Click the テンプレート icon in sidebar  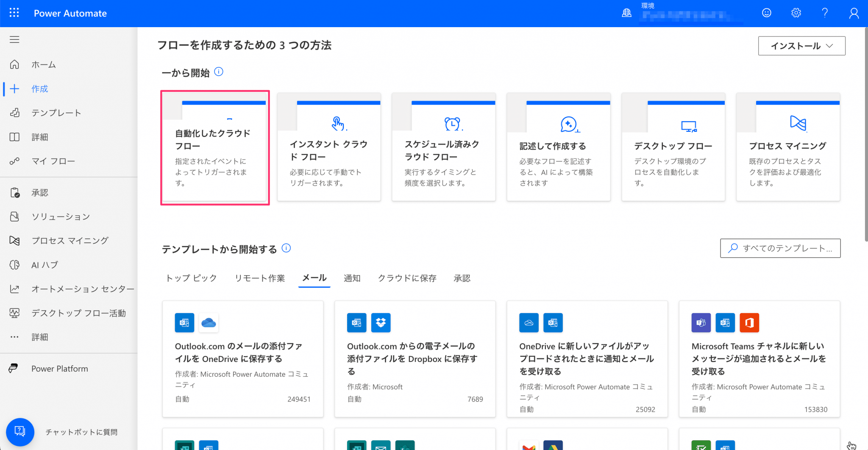tap(14, 113)
